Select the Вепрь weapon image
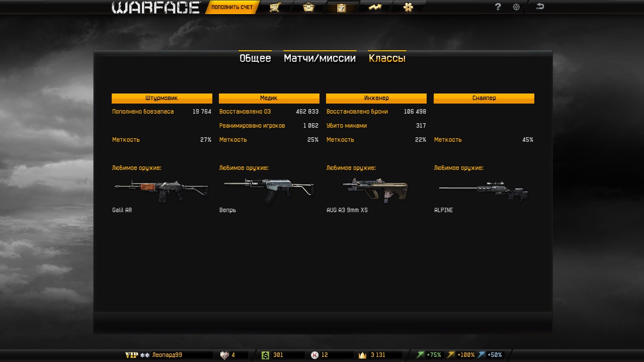The width and height of the screenshot is (644, 362). coord(269,190)
